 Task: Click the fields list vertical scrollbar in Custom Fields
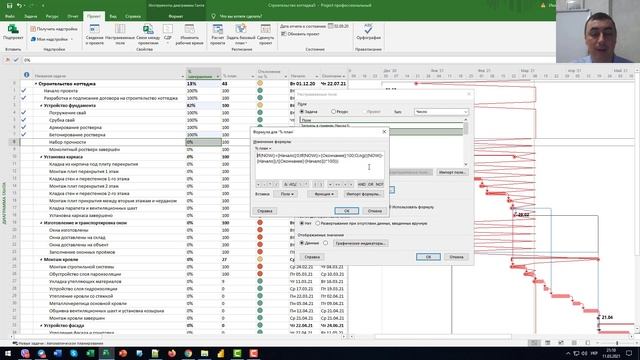[x=466, y=142]
